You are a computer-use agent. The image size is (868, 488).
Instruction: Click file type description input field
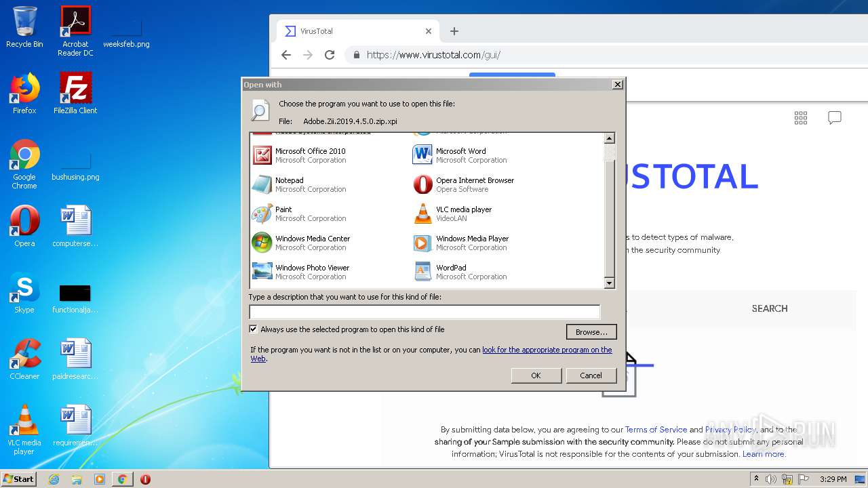(x=425, y=312)
